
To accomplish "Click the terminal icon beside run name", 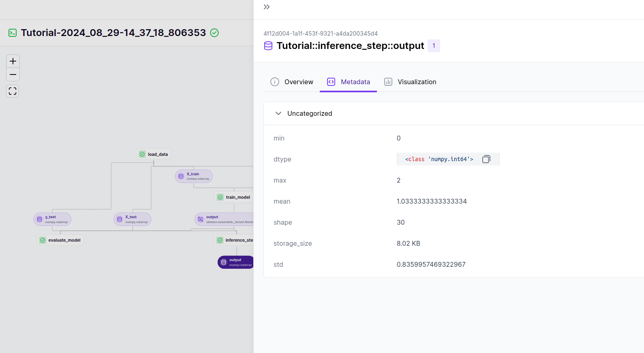I will [x=13, y=33].
